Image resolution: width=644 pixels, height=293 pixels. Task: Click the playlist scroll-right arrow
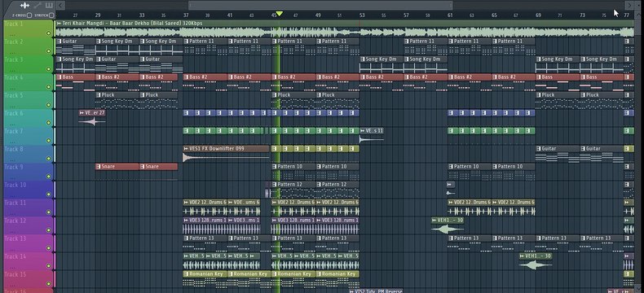tap(629, 6)
